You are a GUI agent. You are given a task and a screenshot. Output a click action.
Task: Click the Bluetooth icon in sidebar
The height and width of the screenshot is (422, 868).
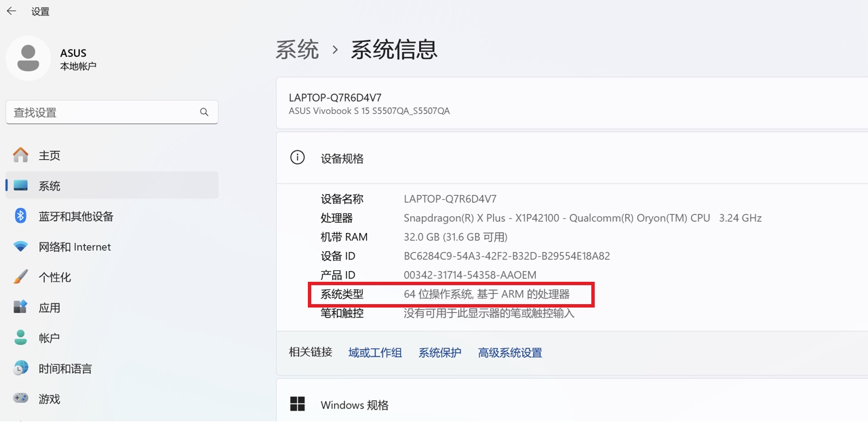point(21,216)
